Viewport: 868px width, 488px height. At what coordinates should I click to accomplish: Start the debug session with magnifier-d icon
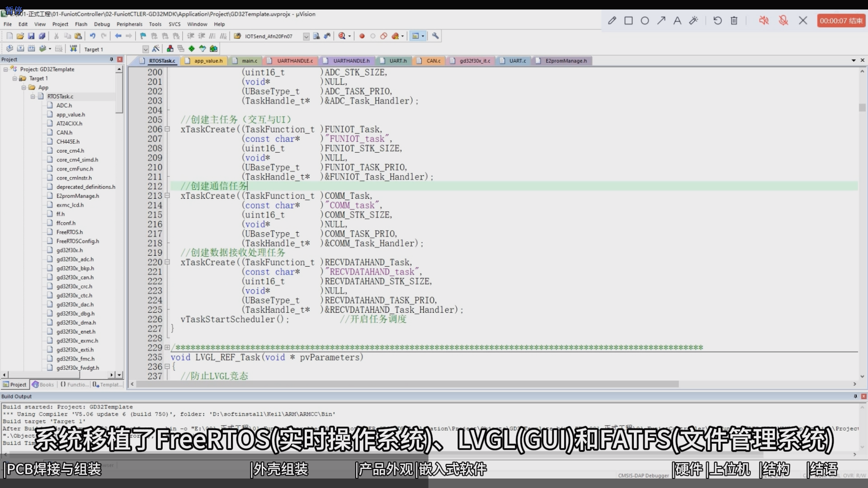pyautogui.click(x=342, y=36)
